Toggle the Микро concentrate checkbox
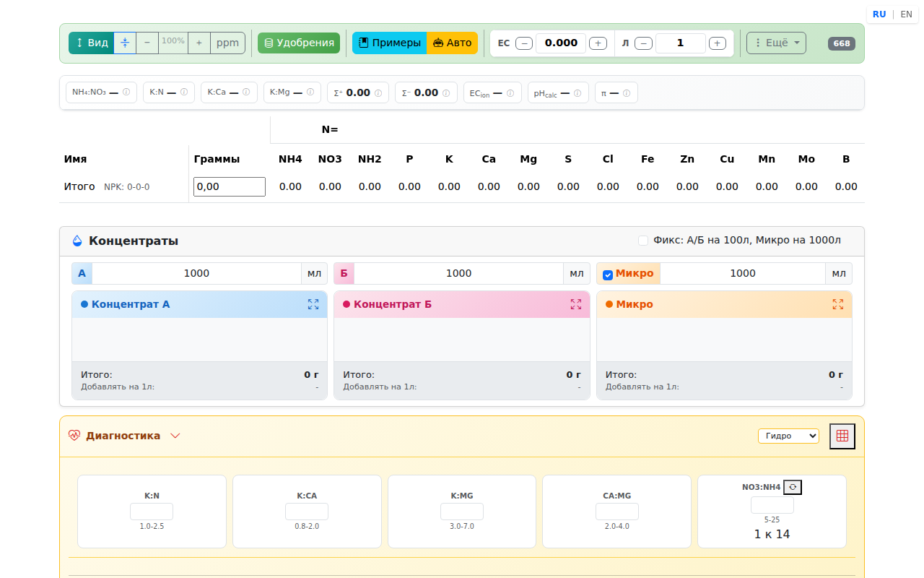This screenshot has height=578, width=924. 608,275
